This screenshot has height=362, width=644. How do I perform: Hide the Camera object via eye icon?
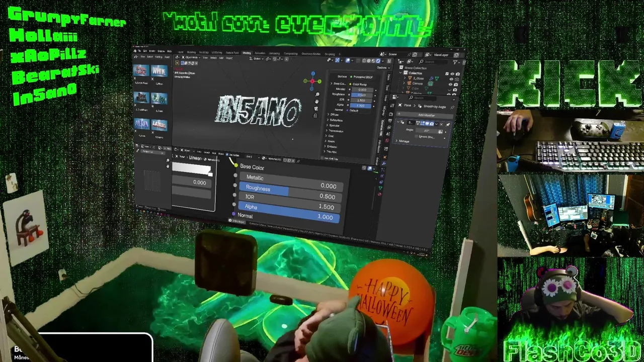click(450, 84)
